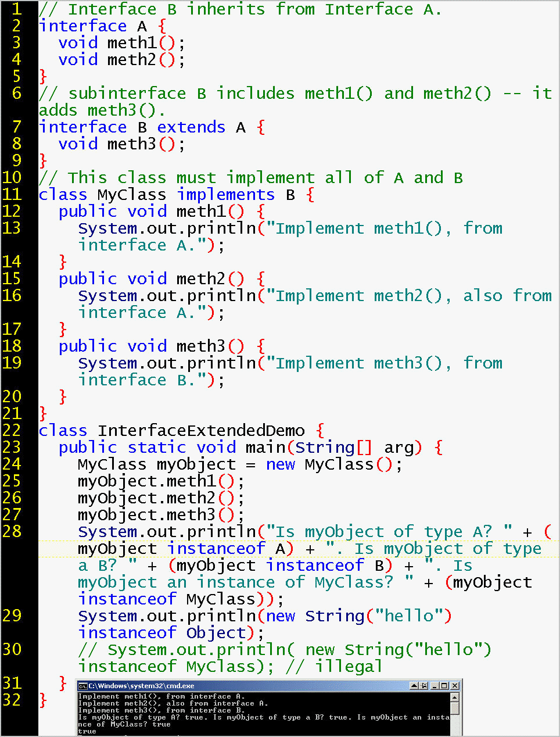560x737 pixels.
Task: Click the 'implements' keyword on line 11
Action: pyautogui.click(x=226, y=195)
